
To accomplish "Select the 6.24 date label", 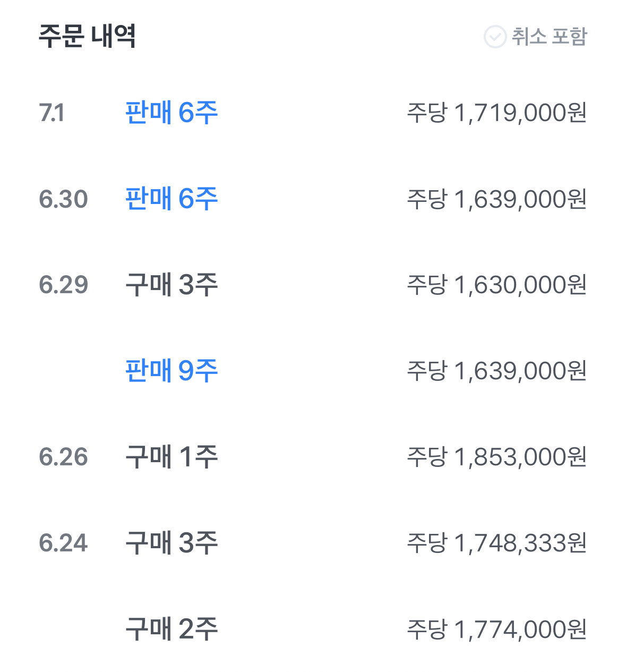I will click(x=63, y=543).
